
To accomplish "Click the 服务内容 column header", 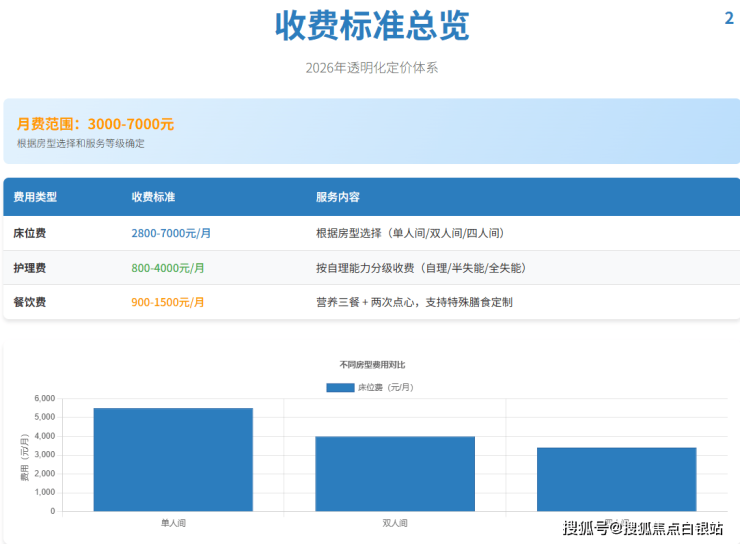I will tap(338, 197).
